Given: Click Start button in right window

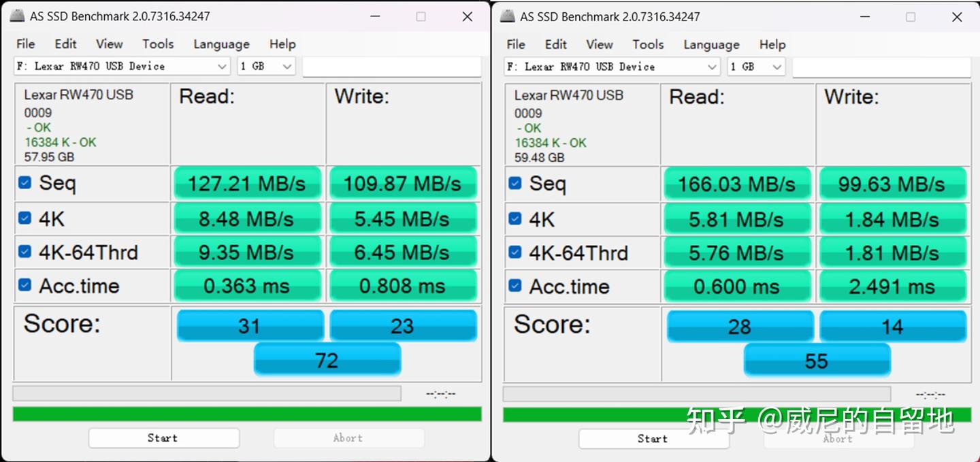Looking at the screenshot, I should pos(653,439).
